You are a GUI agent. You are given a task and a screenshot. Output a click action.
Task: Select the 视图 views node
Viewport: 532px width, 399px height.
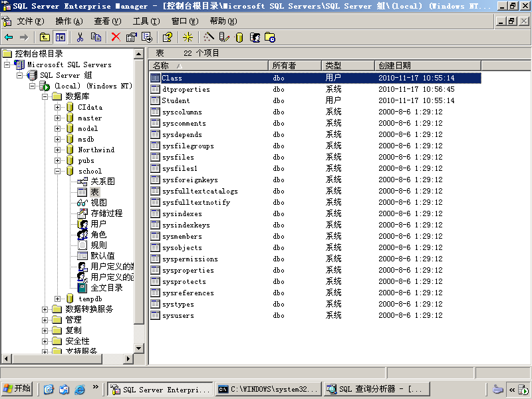pyautogui.click(x=98, y=203)
